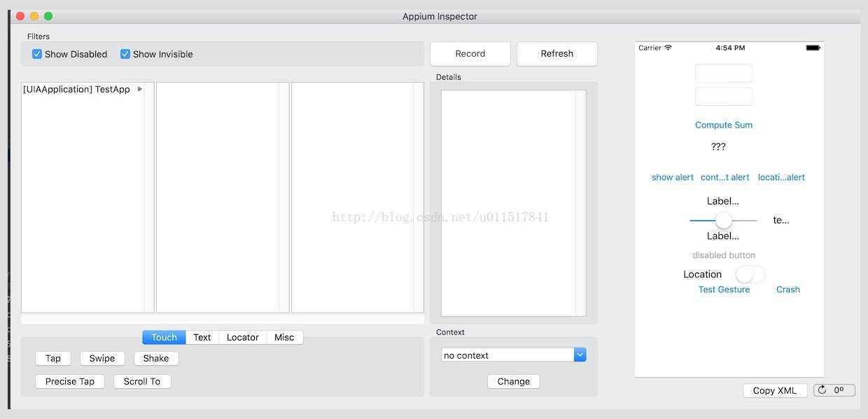Click the Shake button

pyautogui.click(x=156, y=358)
